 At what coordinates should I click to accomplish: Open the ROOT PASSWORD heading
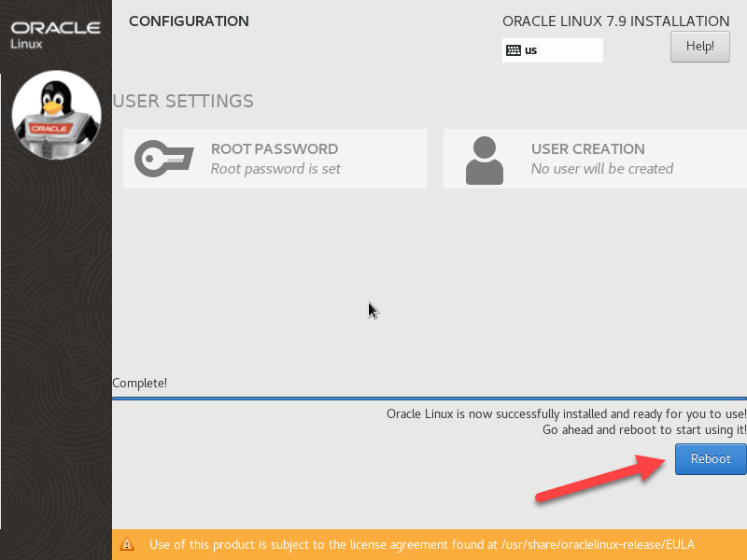pos(275,149)
